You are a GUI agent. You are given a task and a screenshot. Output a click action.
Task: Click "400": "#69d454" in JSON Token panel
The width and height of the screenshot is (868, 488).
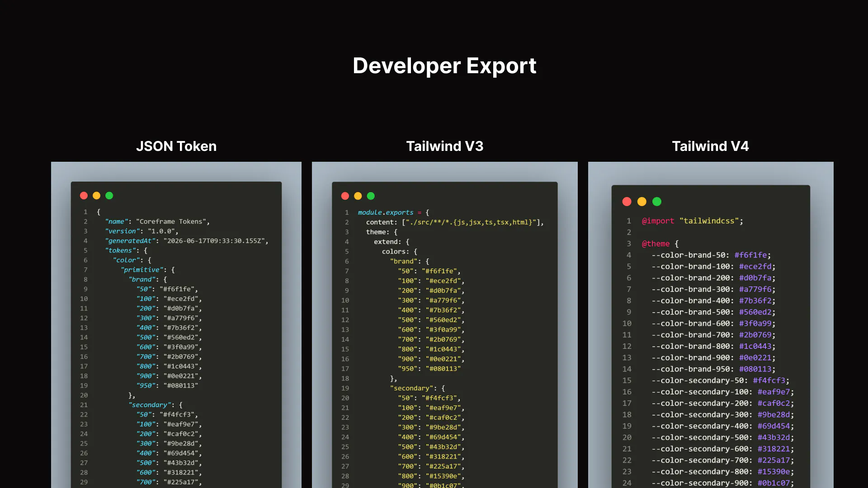coord(169,453)
